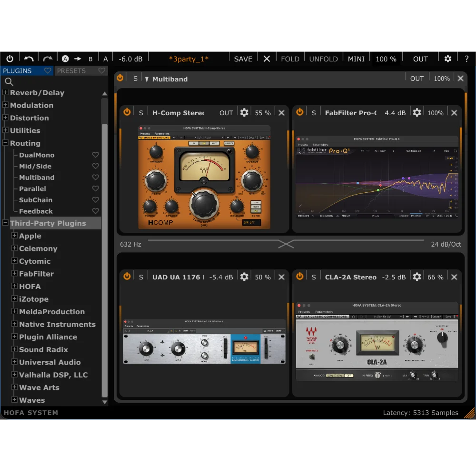Expand the Reverb/Delay category
The height and width of the screenshot is (476, 476).
[x=5, y=92]
